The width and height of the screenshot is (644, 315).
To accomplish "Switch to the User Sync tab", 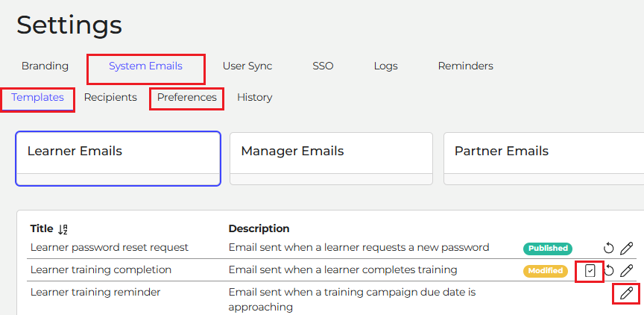I will pos(247,66).
